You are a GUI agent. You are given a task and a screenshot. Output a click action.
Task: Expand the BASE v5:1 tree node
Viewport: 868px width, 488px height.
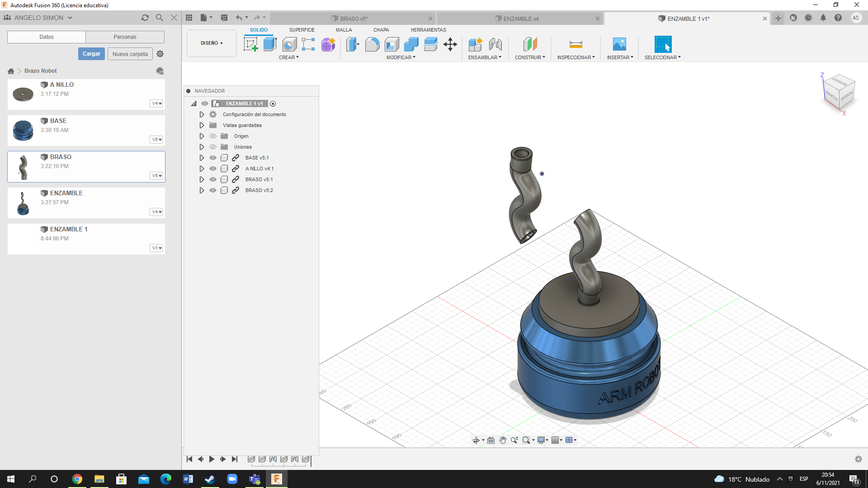(202, 158)
